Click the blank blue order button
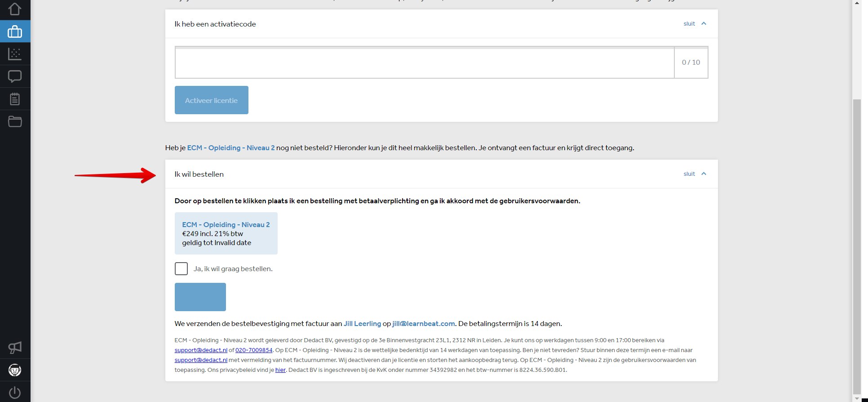Viewport: 868px width, 402px height. 200,297
